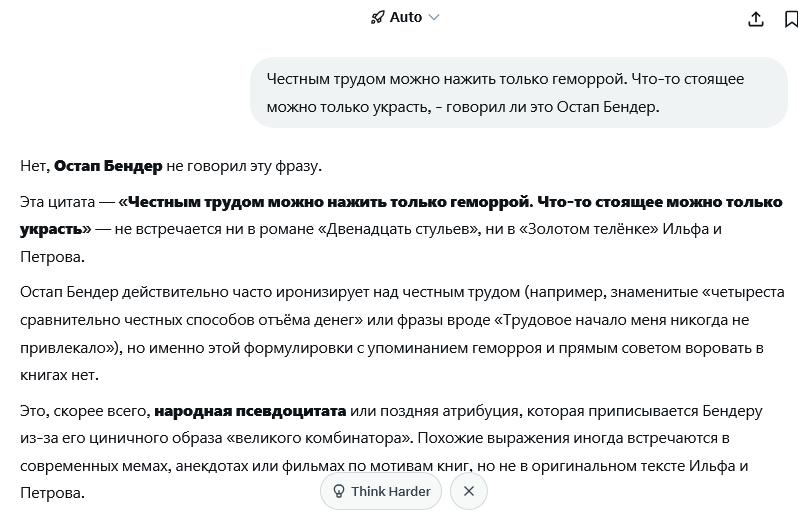Click bold name Остап Бендер in first line
The width and height of the screenshot is (798, 512).
tap(108, 166)
